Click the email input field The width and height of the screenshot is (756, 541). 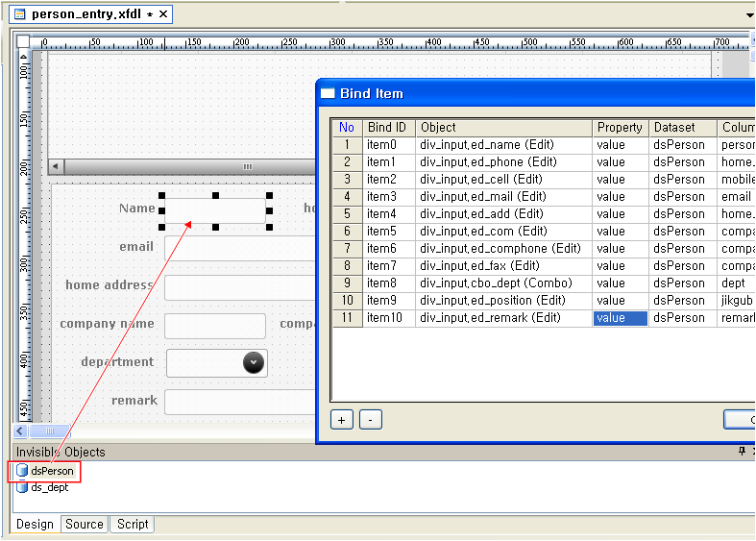pyautogui.click(x=240, y=248)
